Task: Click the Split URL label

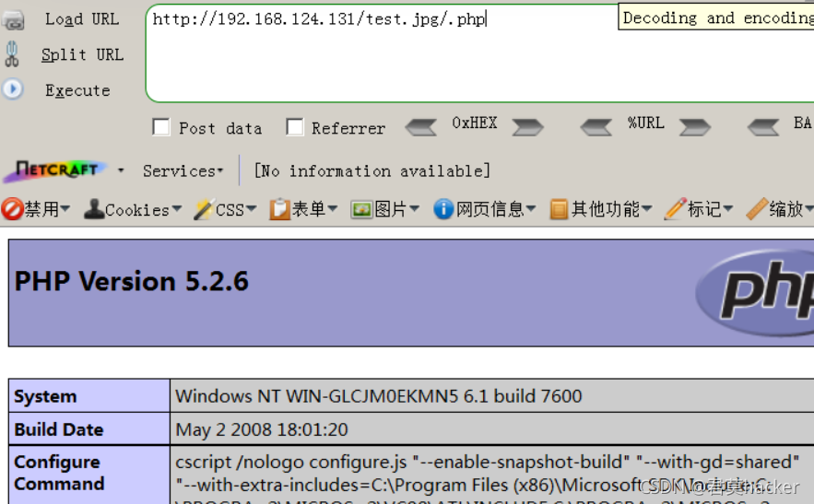Action: point(83,54)
